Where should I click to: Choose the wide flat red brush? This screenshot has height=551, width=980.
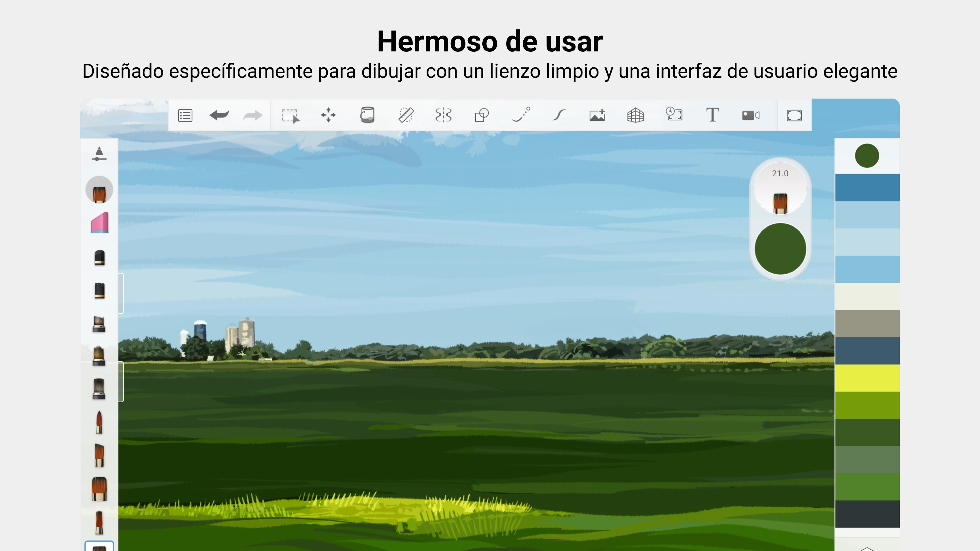tap(99, 489)
